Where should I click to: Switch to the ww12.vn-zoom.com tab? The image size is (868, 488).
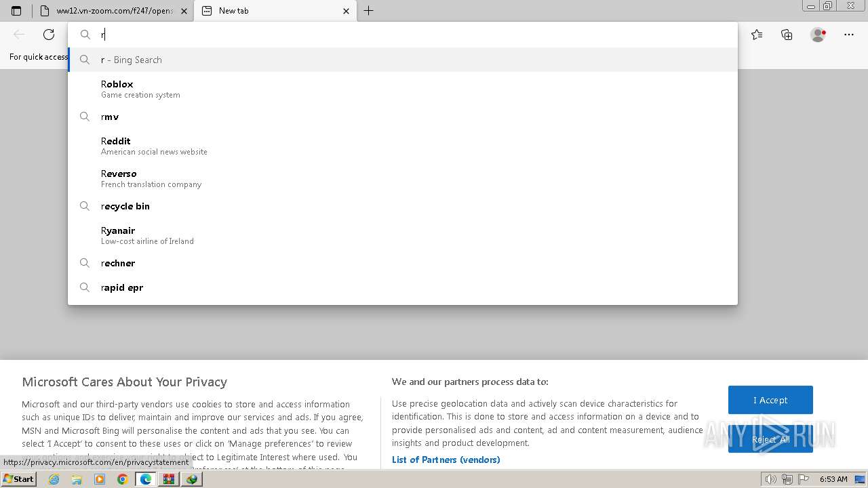[x=113, y=11]
